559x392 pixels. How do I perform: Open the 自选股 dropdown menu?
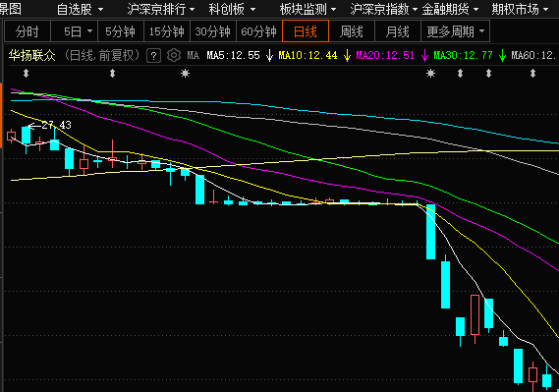click(80, 9)
